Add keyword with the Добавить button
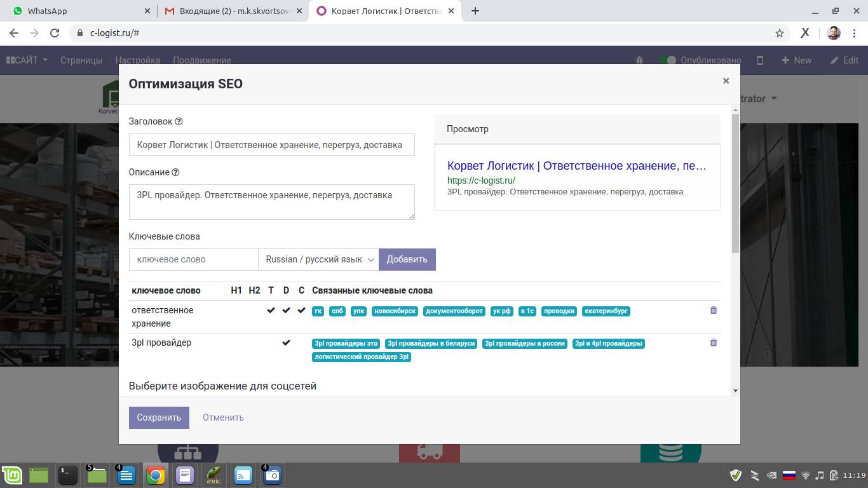This screenshot has height=488, width=868. point(407,259)
